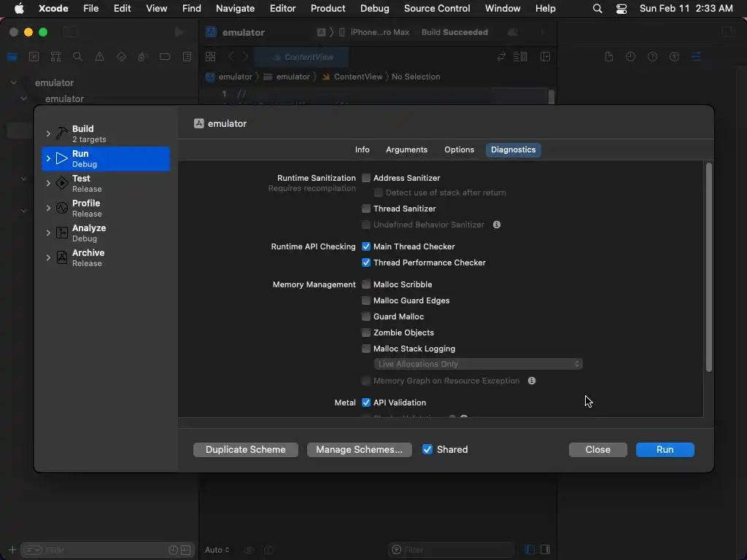Open the Source Control menu
747x560 pixels.
coord(437,8)
